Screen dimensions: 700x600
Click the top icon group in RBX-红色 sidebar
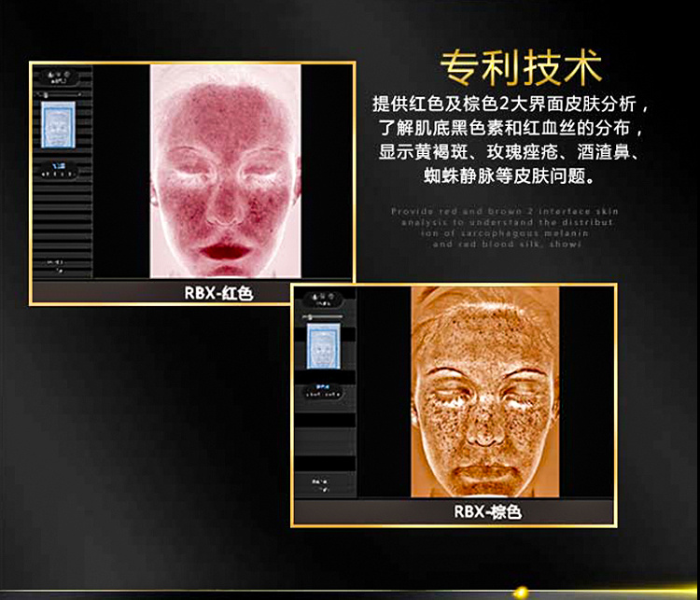(x=59, y=77)
